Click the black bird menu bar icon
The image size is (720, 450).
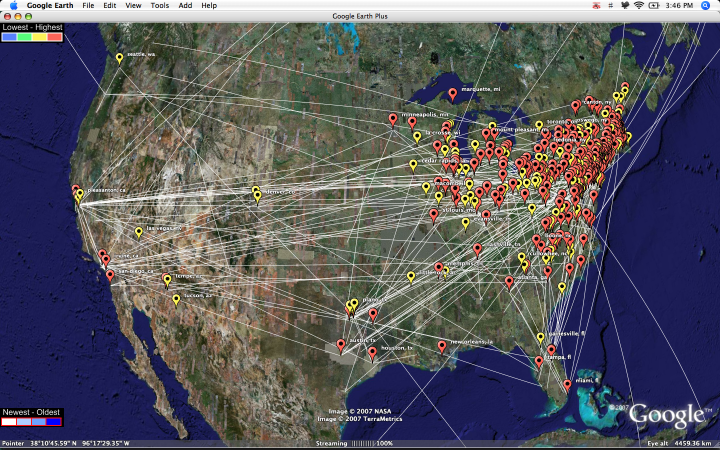[624, 6]
